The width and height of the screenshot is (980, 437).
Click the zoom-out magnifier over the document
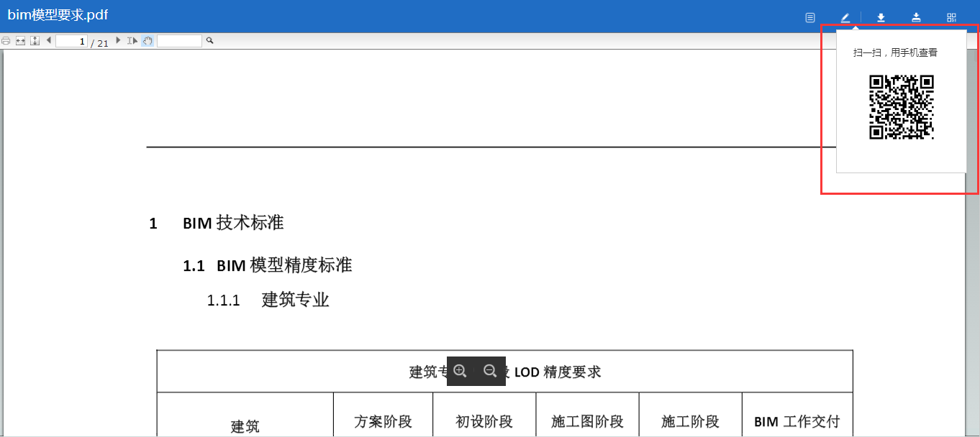[490, 371]
